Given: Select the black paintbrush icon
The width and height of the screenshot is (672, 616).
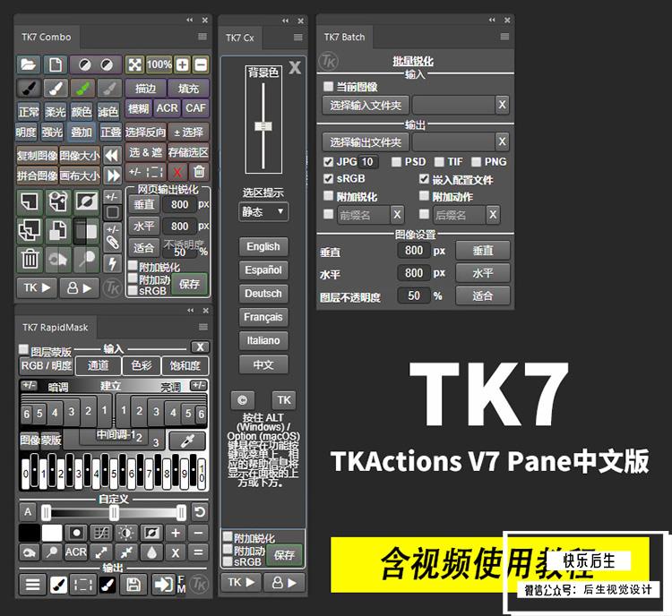Looking at the screenshot, I should (29, 89).
